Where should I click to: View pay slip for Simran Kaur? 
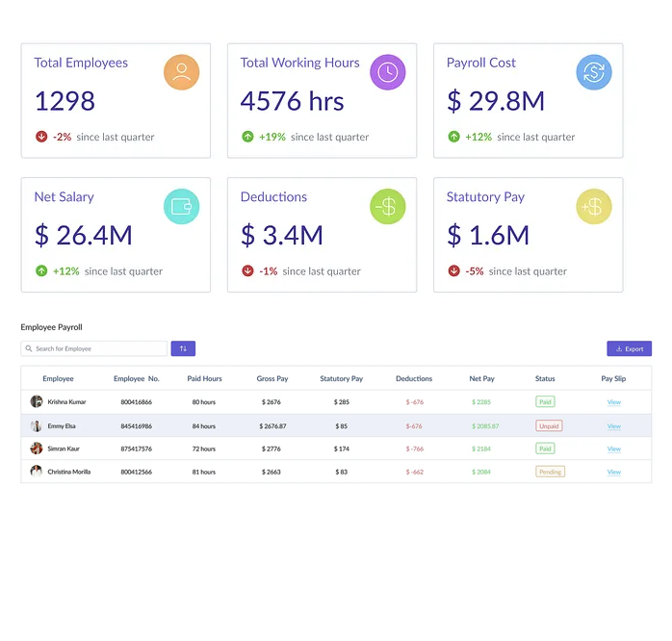[613, 449]
